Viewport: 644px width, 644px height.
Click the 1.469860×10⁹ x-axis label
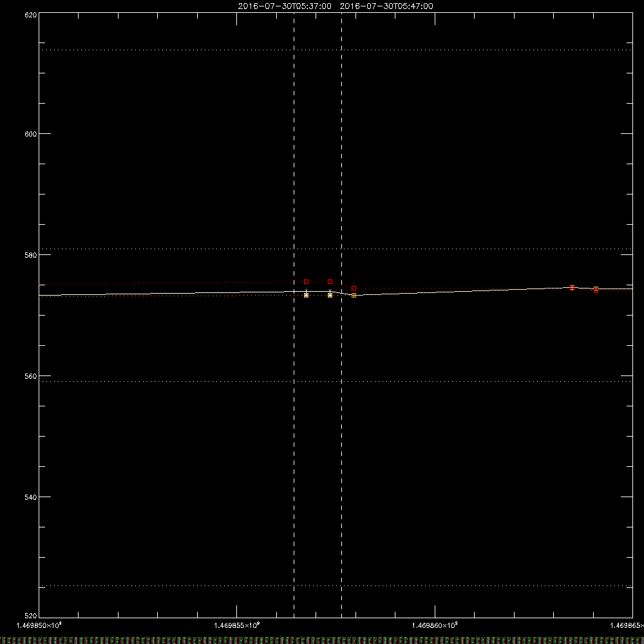[435, 625]
